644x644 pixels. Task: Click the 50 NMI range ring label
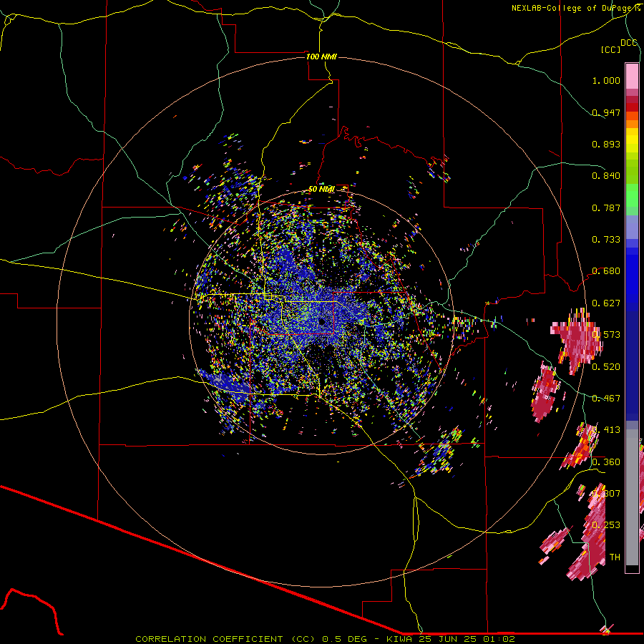pyautogui.click(x=321, y=189)
